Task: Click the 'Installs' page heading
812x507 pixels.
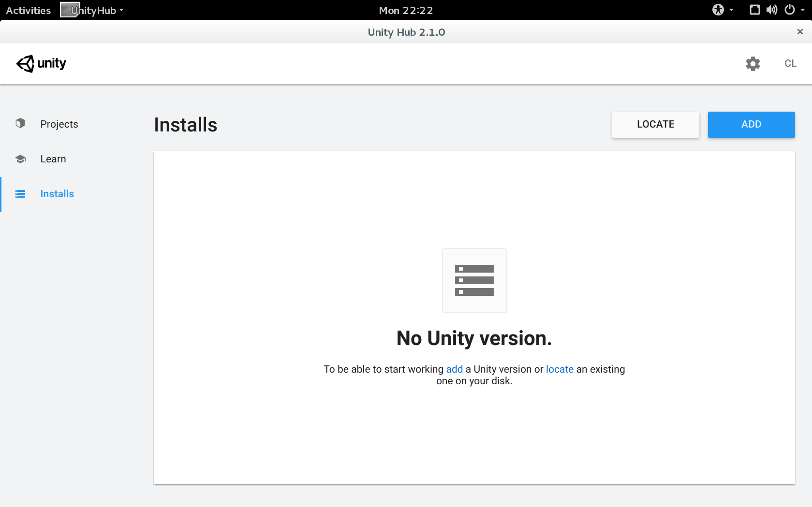Action: (186, 125)
